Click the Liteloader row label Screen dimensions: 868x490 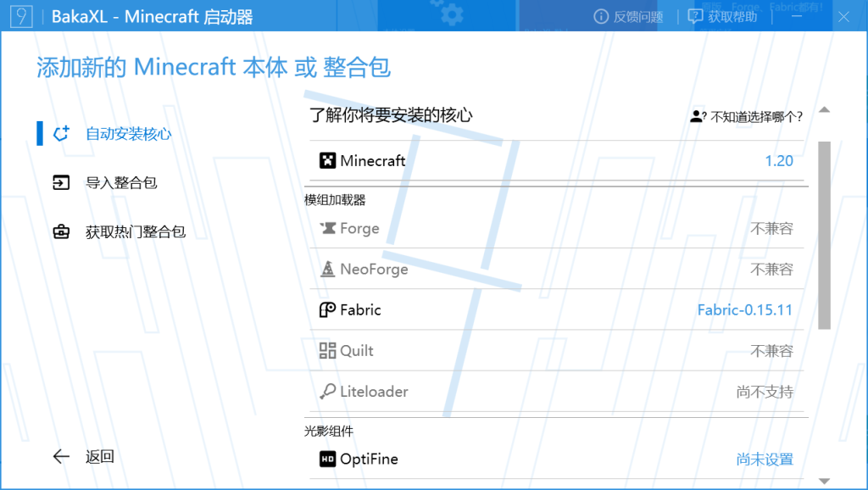click(374, 392)
